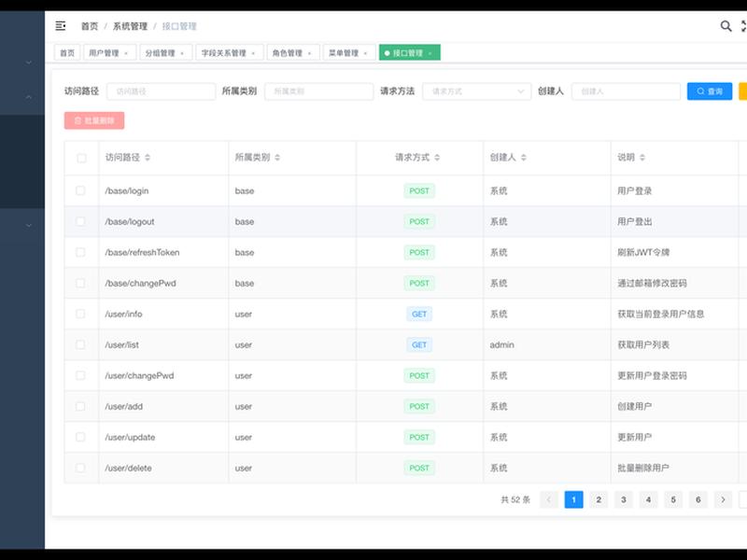Image resolution: width=747 pixels, height=560 pixels.
Task: Check the /user/info row checkbox
Action: click(80, 314)
